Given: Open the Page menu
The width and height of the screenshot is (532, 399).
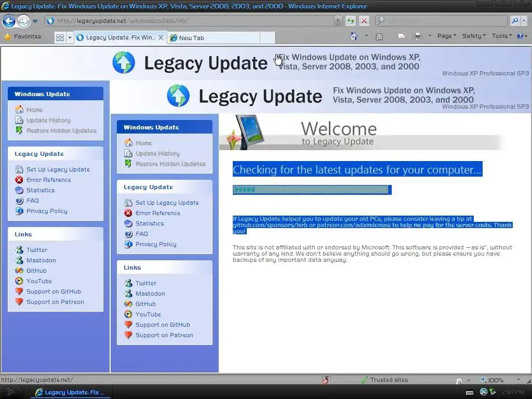Looking at the screenshot, I should [446, 36].
